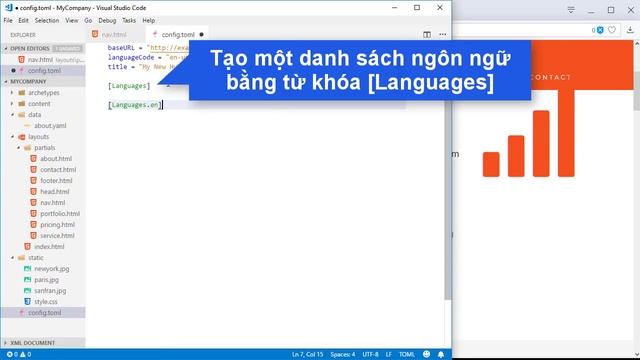Change indentation via Spaces: 4
The image size is (640, 360).
tap(343, 354)
